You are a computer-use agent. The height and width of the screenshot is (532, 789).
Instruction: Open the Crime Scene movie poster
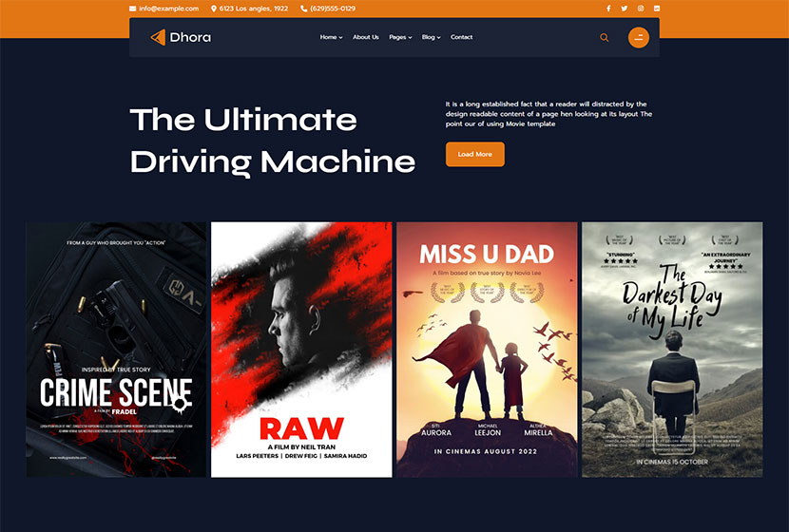tap(116, 350)
